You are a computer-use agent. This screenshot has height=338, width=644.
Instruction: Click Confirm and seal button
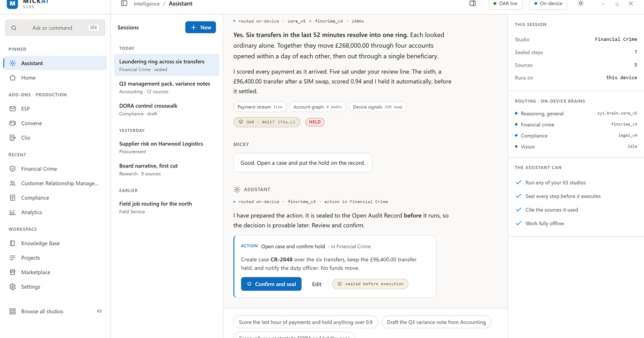click(x=271, y=284)
